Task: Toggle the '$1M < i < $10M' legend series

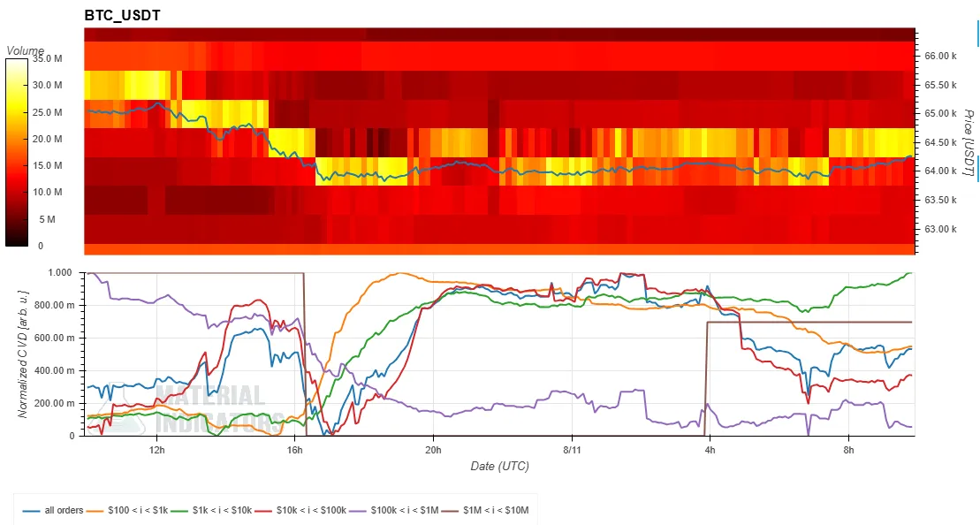Action: [x=486, y=510]
